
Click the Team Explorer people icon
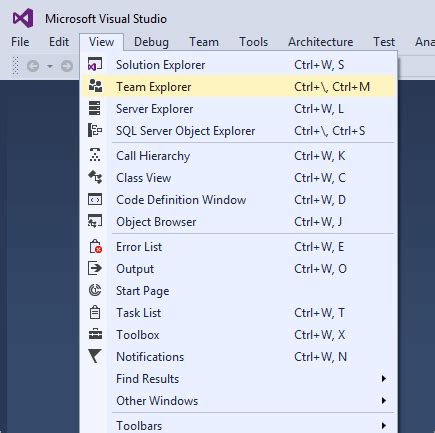[95, 86]
